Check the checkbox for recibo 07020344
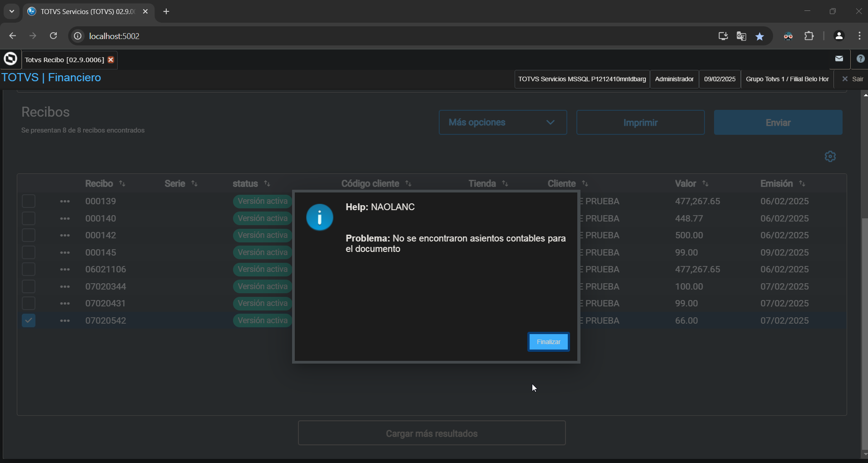The width and height of the screenshot is (868, 463). (x=29, y=286)
